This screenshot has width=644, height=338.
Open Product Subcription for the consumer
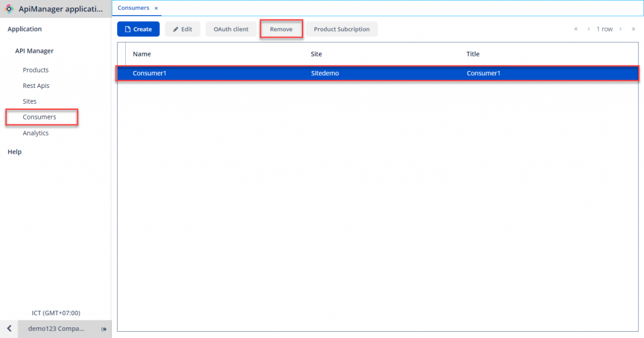point(341,29)
